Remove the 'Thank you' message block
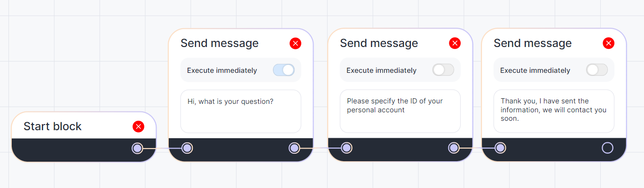 coord(608,43)
